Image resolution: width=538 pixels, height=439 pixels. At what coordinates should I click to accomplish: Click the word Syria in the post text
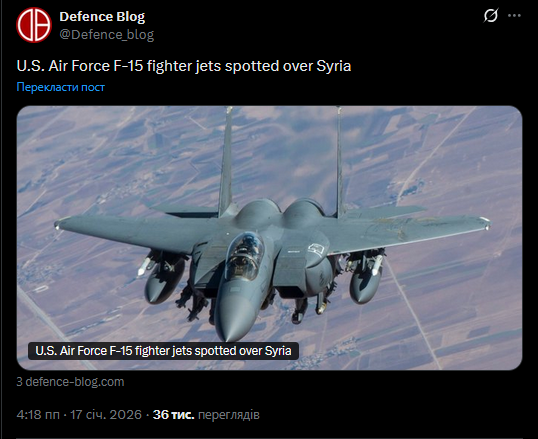(334, 66)
